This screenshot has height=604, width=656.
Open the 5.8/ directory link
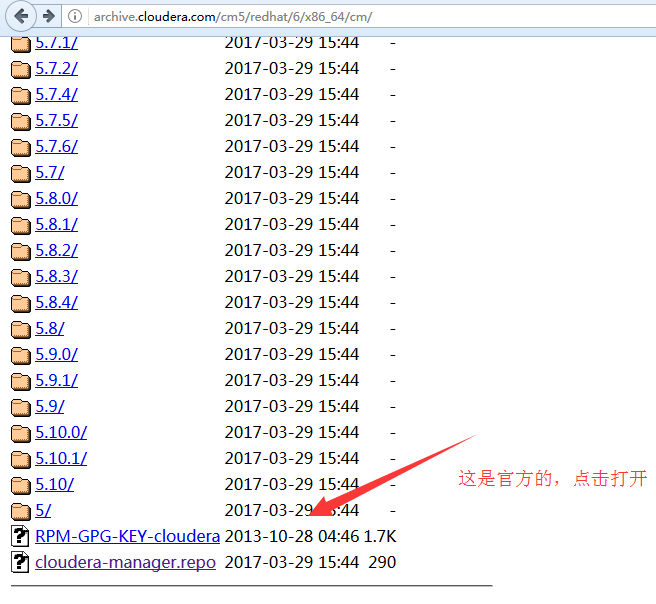(x=50, y=328)
